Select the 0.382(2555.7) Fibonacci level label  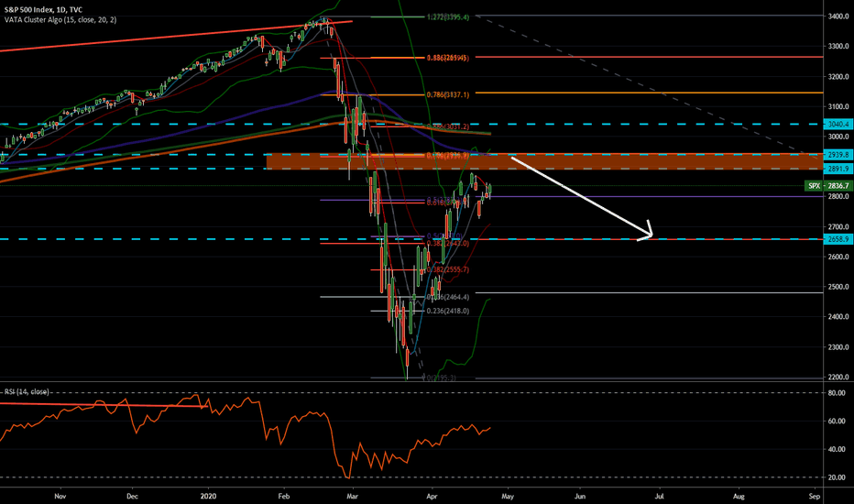click(x=448, y=269)
